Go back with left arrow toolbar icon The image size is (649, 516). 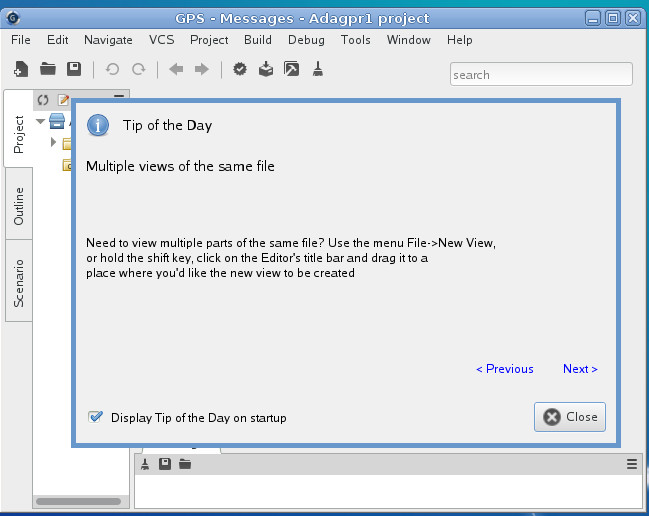click(176, 69)
